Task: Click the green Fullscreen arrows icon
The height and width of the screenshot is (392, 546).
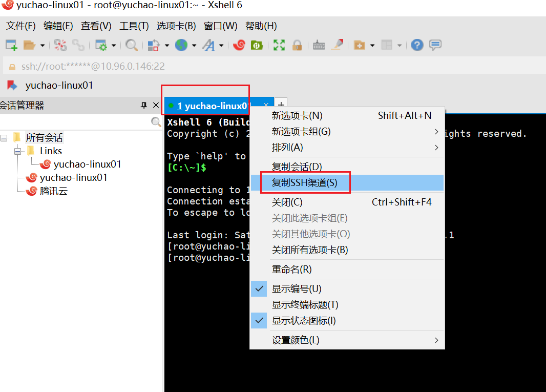Action: click(279, 45)
